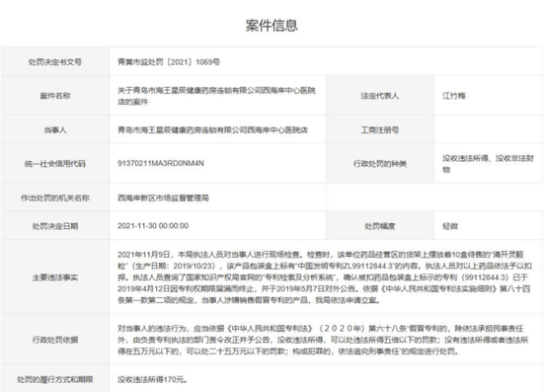Click the 作出处罚的机关名称 label

[55, 197]
